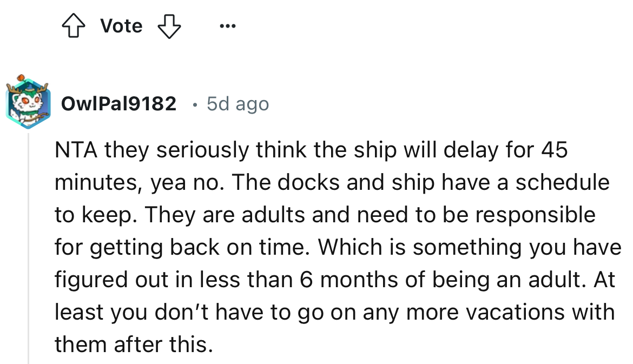Click the word "schedule" in the comment
Image resolution: width=633 pixels, height=364 pixels.
562,182
